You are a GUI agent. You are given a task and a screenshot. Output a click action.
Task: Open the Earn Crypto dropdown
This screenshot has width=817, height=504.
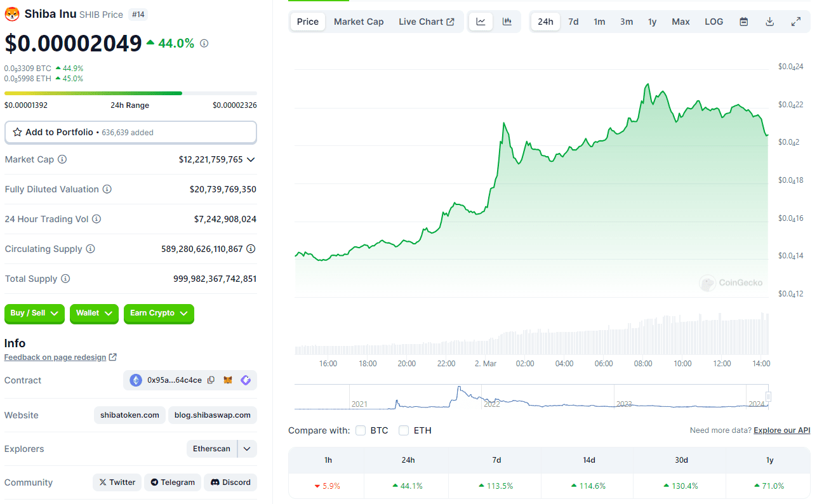point(159,314)
